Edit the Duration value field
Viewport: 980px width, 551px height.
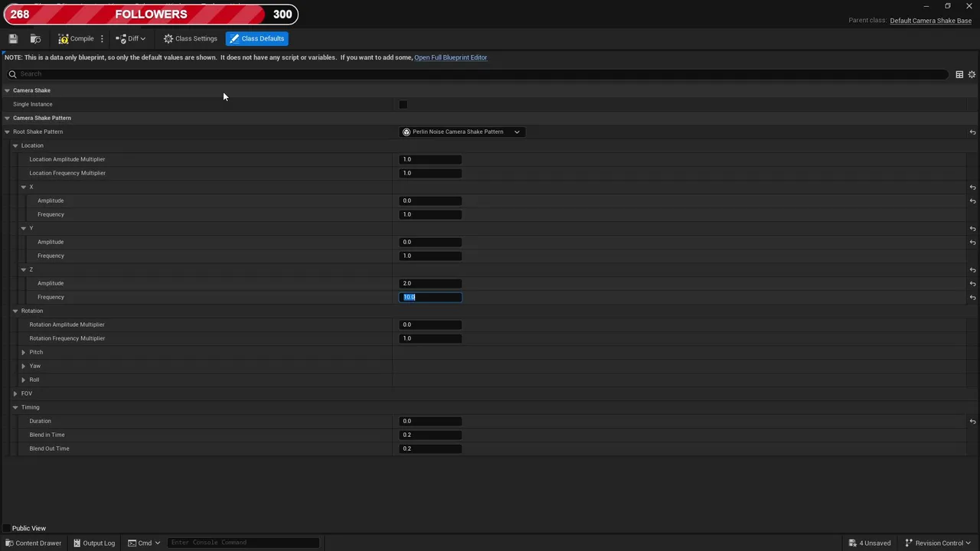430,421
